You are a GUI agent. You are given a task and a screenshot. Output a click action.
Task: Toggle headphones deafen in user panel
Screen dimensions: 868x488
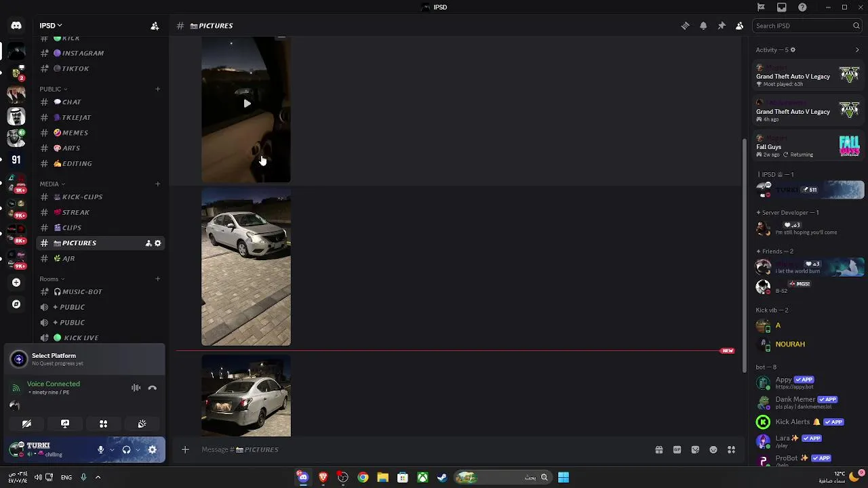[x=126, y=449]
